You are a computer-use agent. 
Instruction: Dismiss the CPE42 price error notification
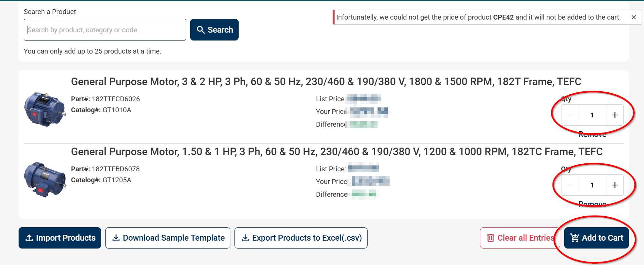tap(634, 18)
